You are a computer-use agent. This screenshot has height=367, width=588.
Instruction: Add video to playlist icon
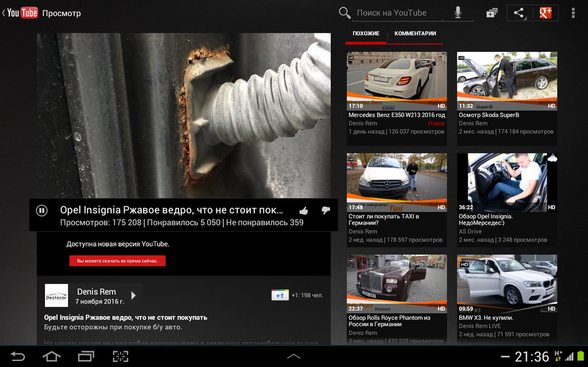[x=491, y=13]
